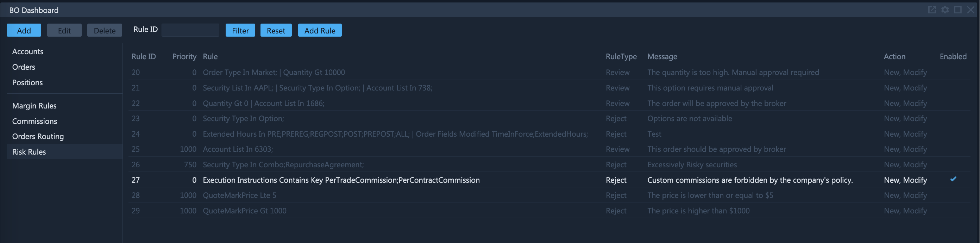
Task: Click the Add Rule button
Action: coord(320,30)
